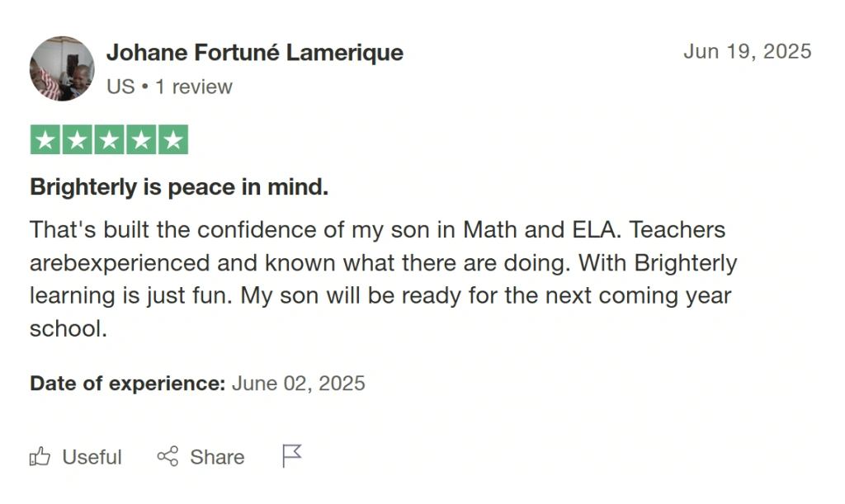Viewport: 845px width, 504px height.
Task: Click the thumbs-up Useful icon
Action: click(40, 457)
